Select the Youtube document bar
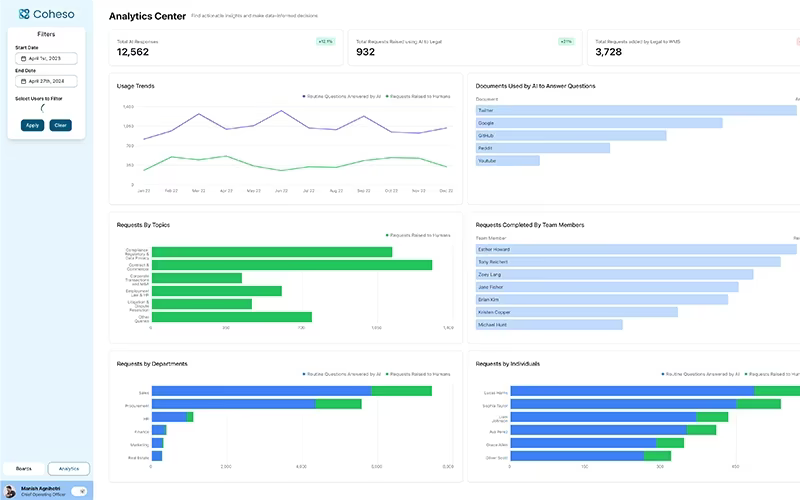Viewport: 800px width, 500px height. pyautogui.click(x=508, y=161)
